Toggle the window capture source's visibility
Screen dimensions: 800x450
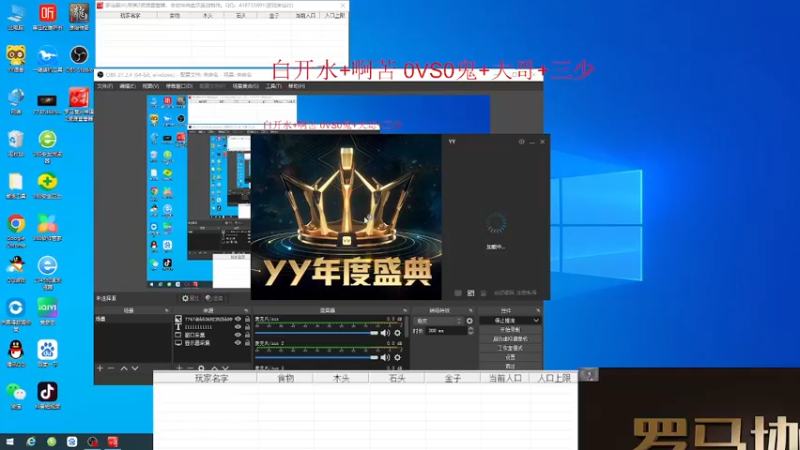(x=238, y=335)
